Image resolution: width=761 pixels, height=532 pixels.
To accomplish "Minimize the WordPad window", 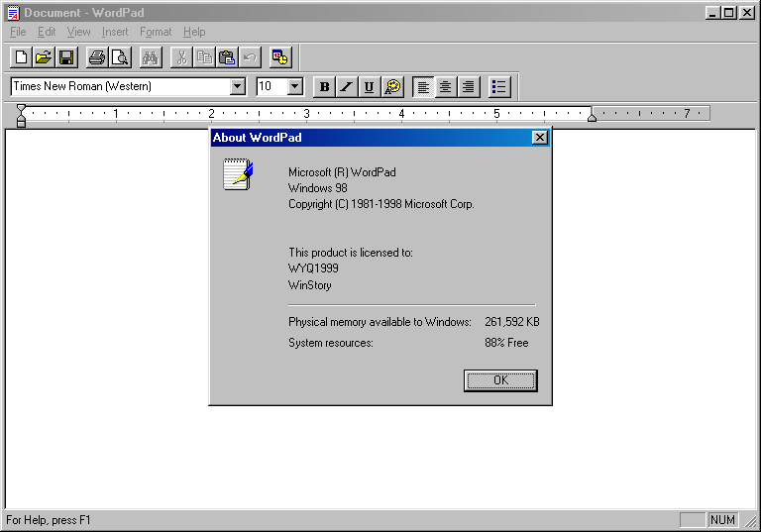I will [x=712, y=13].
